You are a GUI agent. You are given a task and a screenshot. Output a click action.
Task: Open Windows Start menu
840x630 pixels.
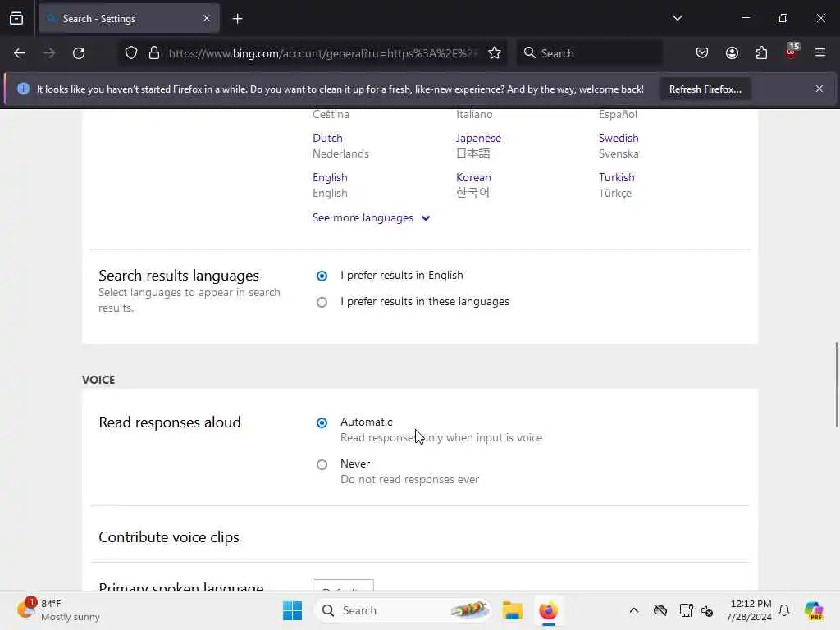click(293, 610)
